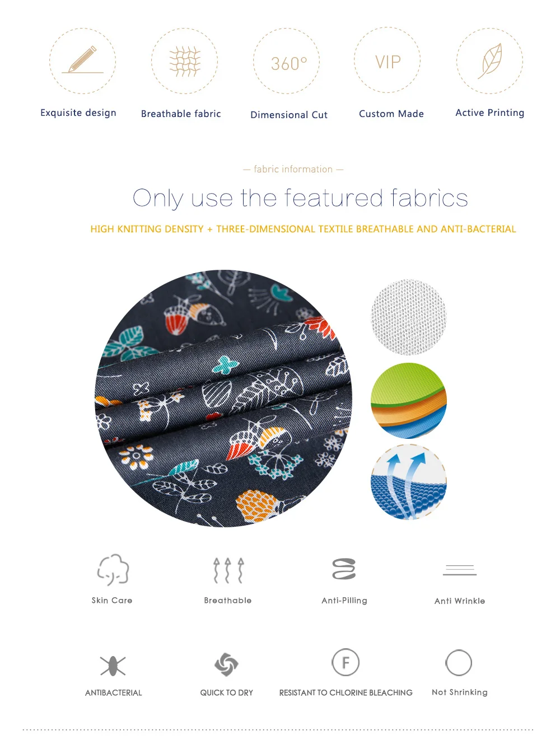
Task: Click the Breathable arrows icon
Action: click(x=228, y=570)
